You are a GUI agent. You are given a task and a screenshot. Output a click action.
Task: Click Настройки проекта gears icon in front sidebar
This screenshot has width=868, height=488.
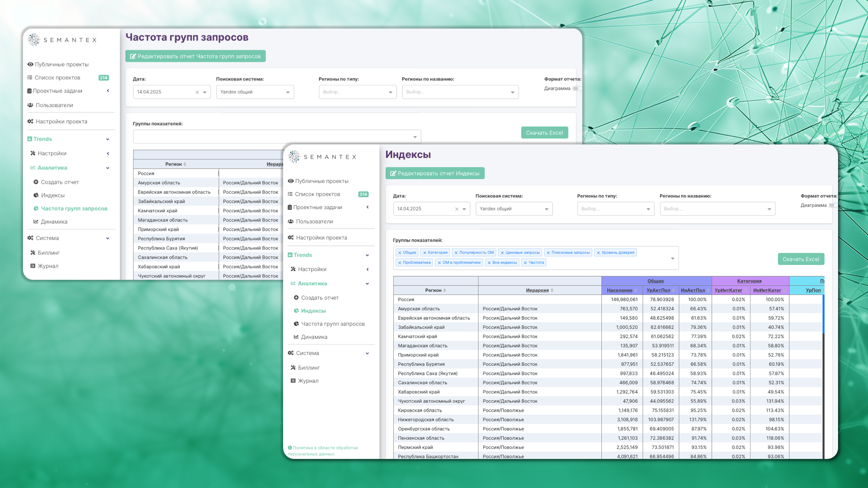290,238
